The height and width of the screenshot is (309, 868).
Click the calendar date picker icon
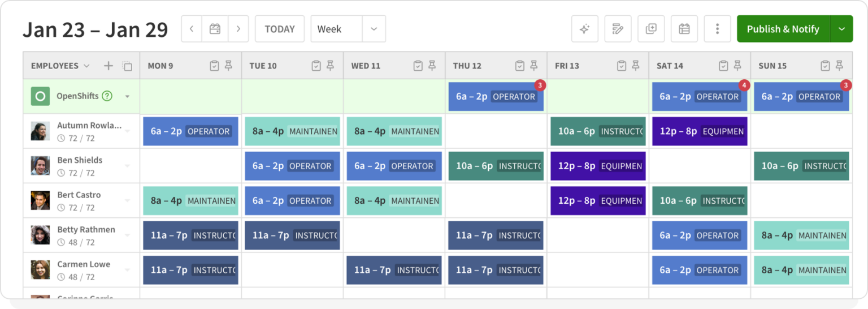click(215, 29)
